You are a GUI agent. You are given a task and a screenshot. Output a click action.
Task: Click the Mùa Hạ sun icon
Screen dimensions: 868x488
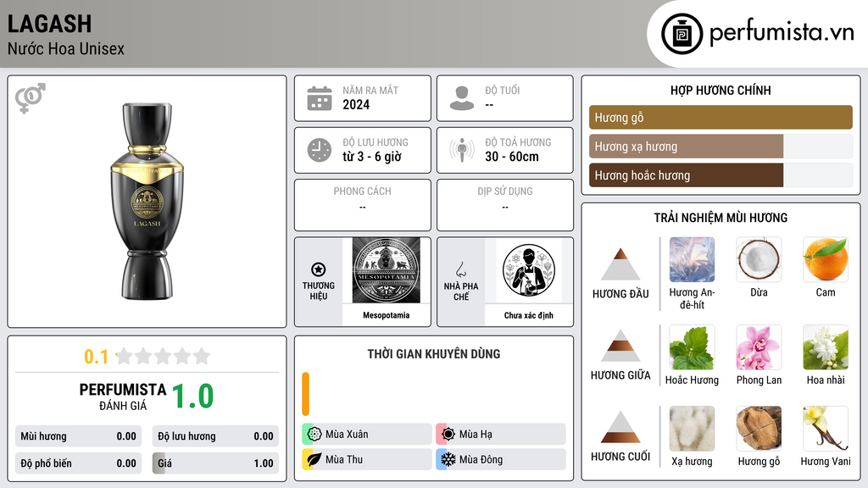pyautogui.click(x=448, y=435)
